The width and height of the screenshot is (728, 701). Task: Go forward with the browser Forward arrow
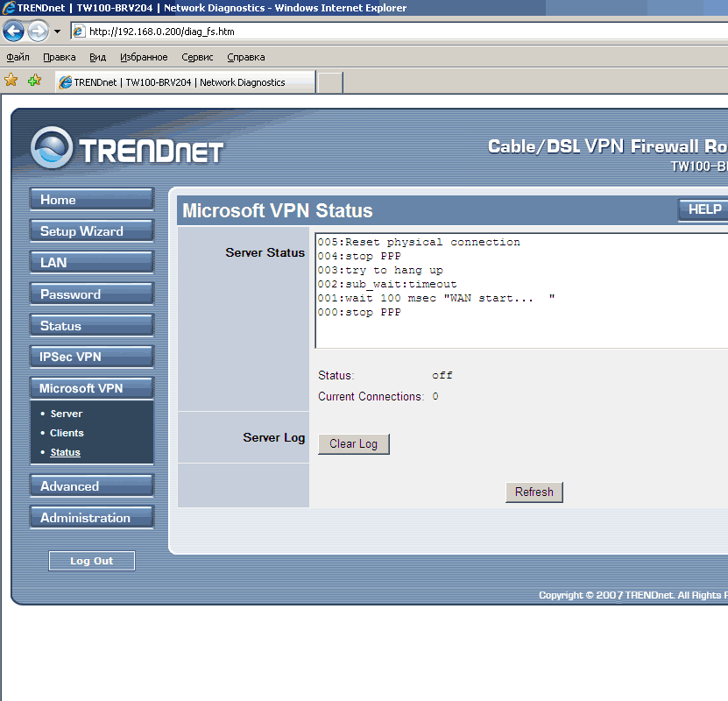click(x=38, y=31)
